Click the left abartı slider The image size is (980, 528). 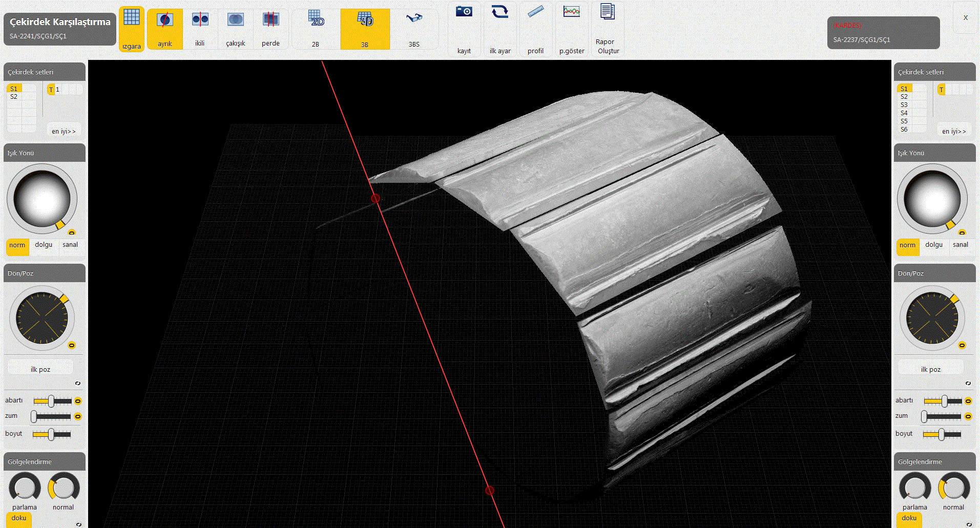[51, 401]
